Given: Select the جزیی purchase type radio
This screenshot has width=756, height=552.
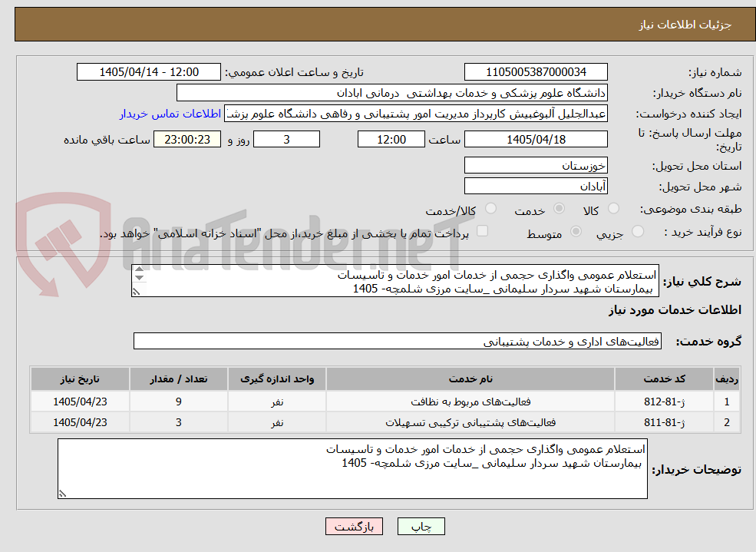Looking at the screenshot, I should 637,231.
